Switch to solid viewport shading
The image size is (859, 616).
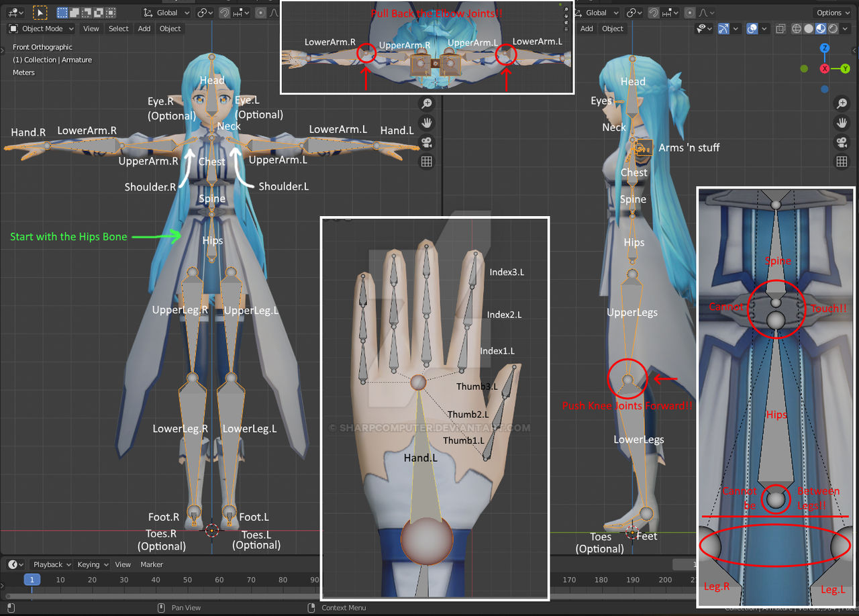click(809, 29)
